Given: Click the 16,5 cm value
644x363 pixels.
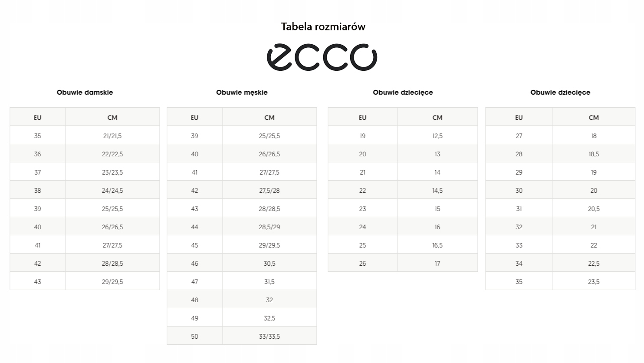Looking at the screenshot, I should (x=437, y=245).
